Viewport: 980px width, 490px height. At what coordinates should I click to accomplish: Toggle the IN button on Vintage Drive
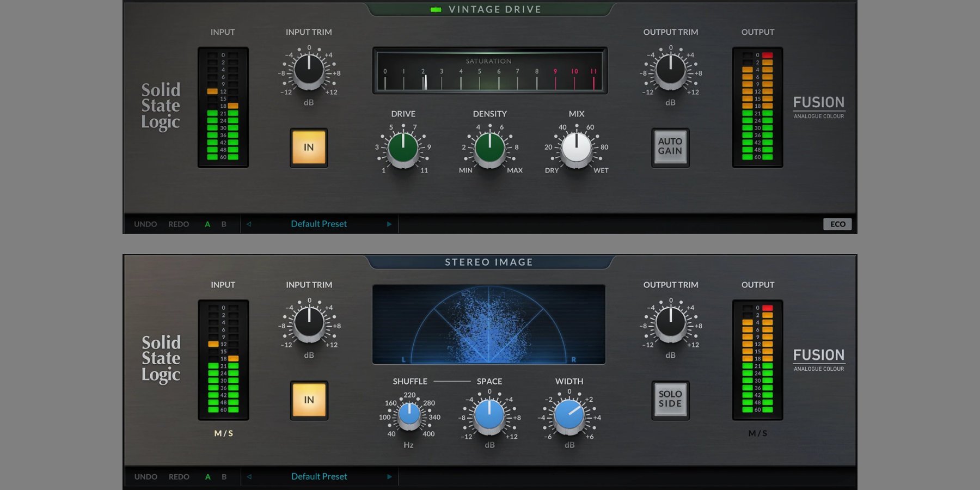pos(309,147)
